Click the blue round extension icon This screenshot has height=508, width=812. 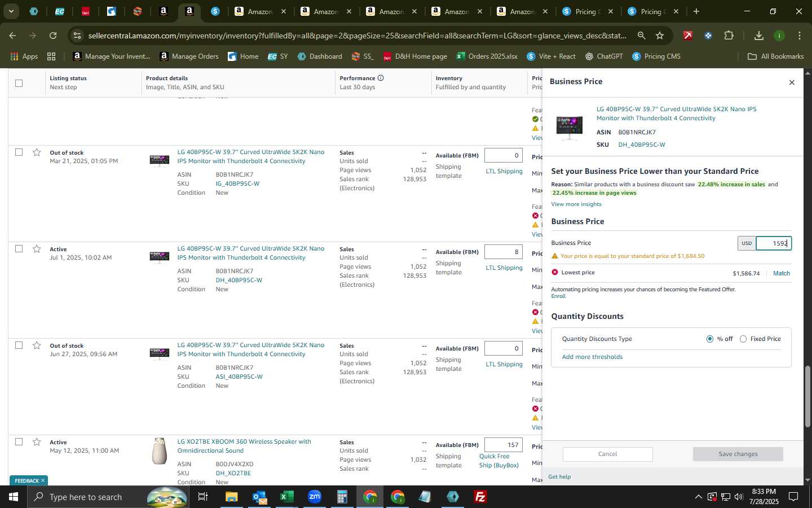708,36
